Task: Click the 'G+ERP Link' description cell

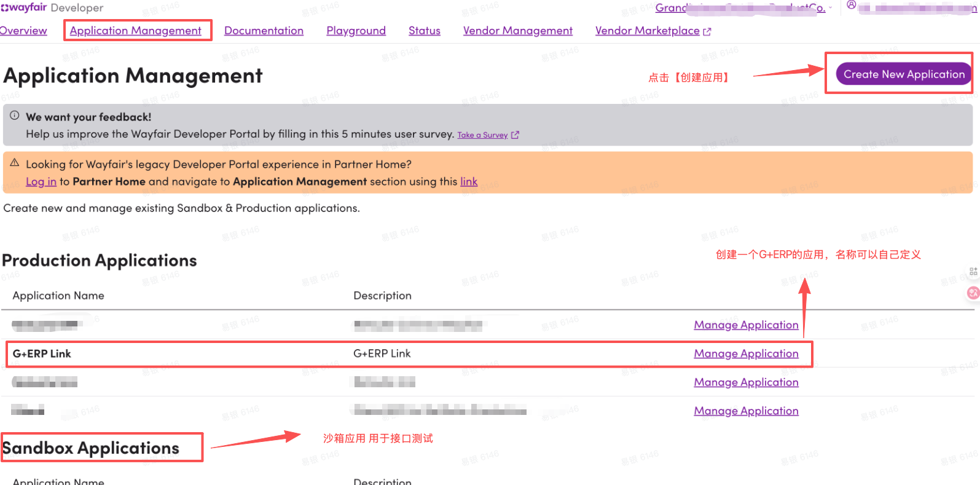Action: 382,353
